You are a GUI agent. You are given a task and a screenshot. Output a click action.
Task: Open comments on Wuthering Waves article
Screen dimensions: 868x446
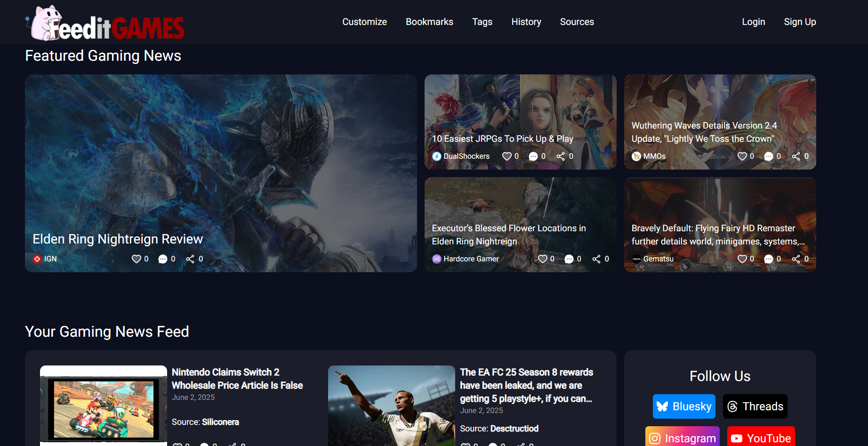point(769,156)
